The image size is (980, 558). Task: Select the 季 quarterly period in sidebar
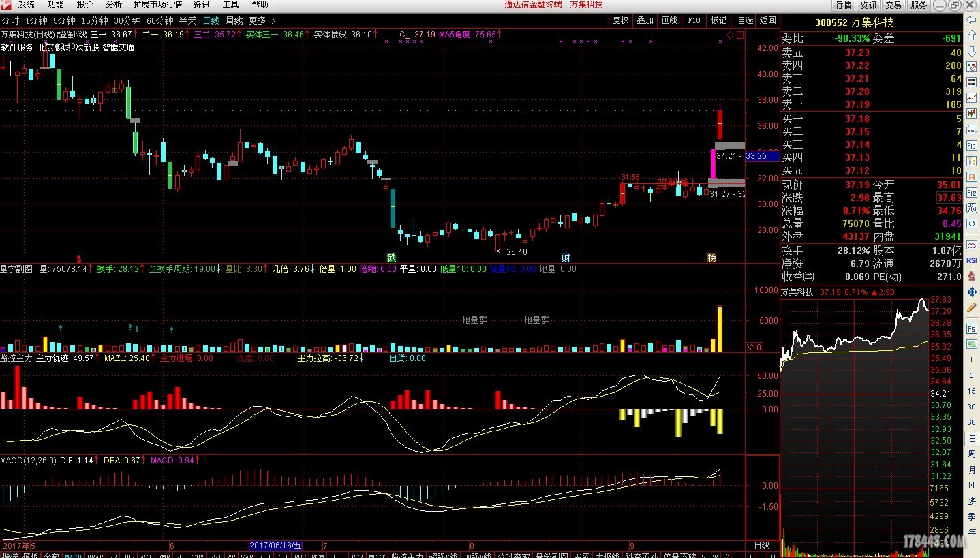[x=971, y=516]
